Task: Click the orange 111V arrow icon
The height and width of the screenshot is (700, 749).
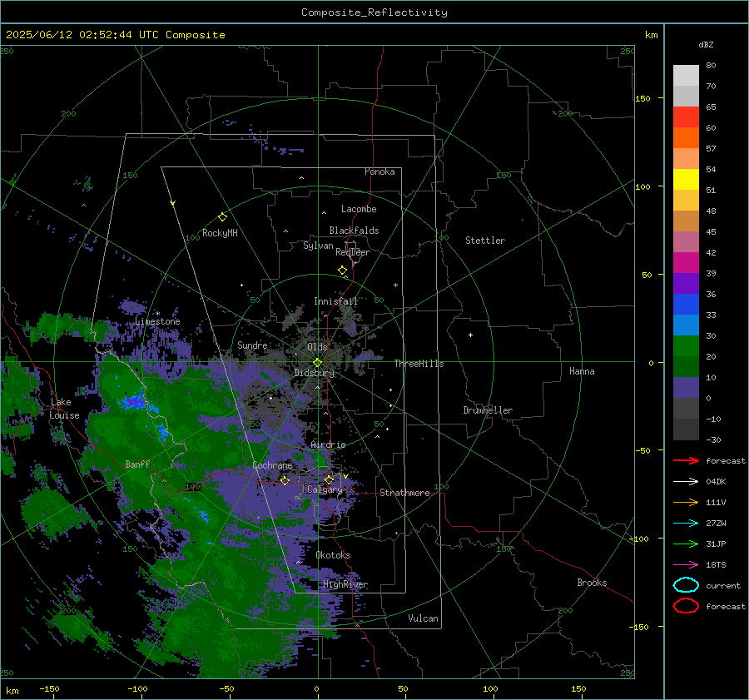Action: click(x=686, y=502)
